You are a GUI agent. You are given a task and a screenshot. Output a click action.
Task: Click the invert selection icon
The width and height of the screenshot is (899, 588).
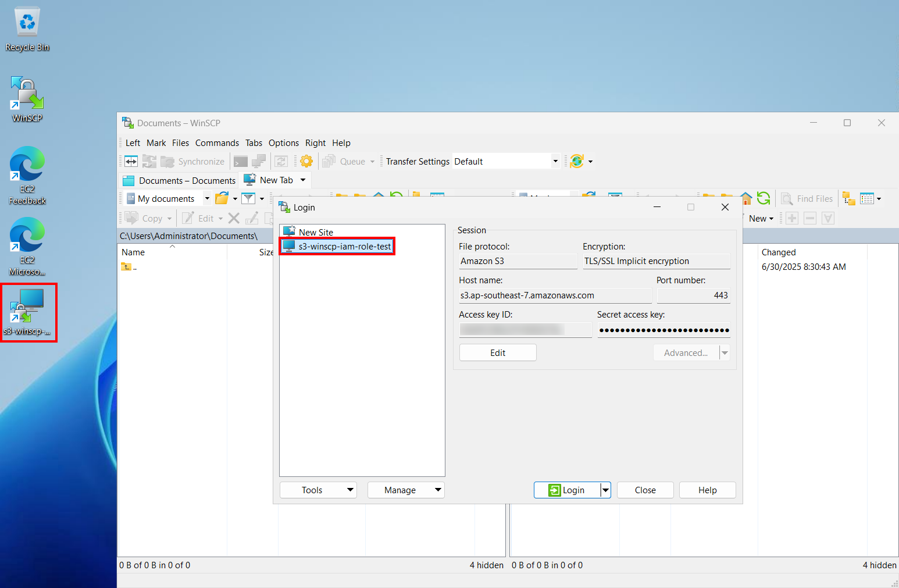click(828, 218)
